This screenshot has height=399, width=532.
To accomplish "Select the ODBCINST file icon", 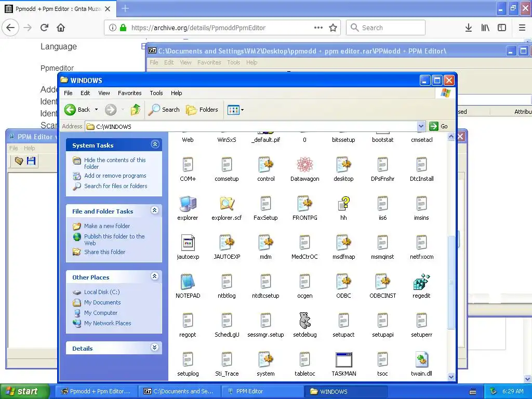I will pyautogui.click(x=382, y=281).
